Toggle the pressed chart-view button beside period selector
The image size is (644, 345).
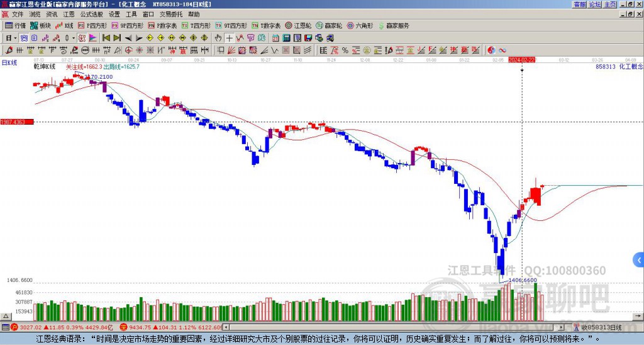tap(25, 38)
